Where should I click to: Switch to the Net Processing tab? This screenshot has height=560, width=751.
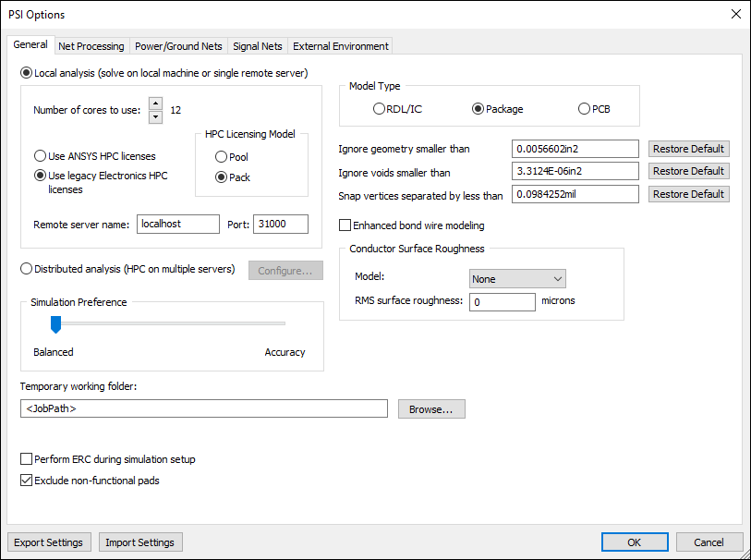tap(91, 46)
